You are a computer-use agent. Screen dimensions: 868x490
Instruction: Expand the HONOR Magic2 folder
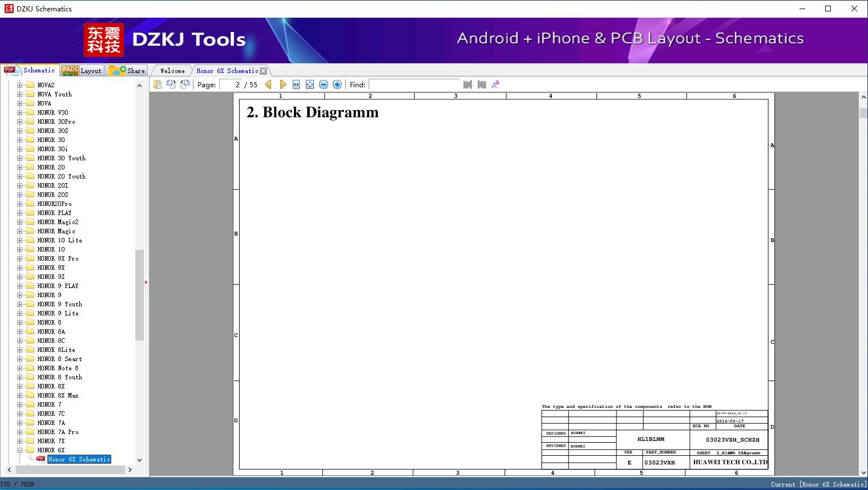tap(20, 222)
